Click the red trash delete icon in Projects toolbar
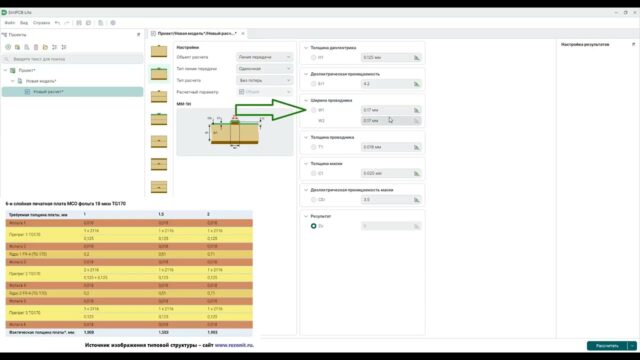 [36, 47]
